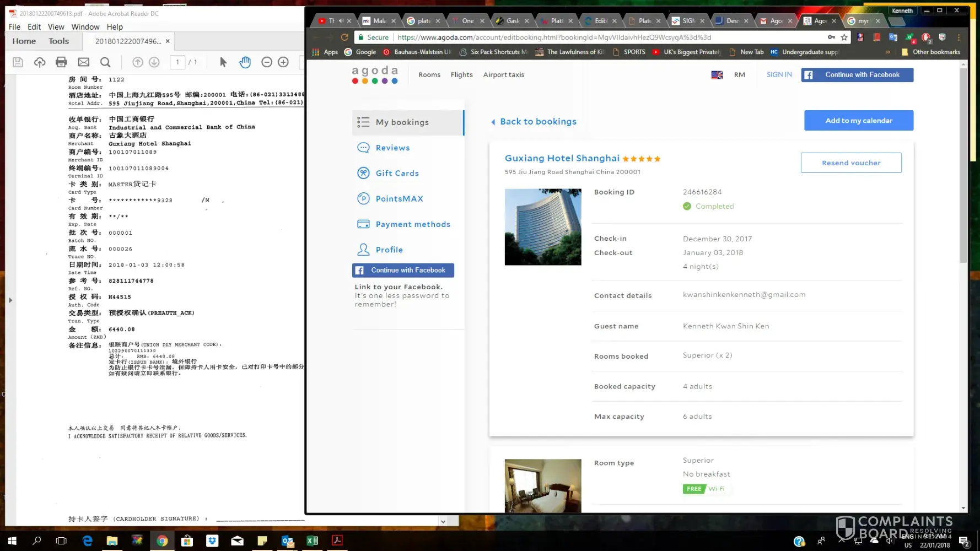The width and height of the screenshot is (980, 551).
Task: Reload the page in Chrome
Action: pyautogui.click(x=344, y=37)
